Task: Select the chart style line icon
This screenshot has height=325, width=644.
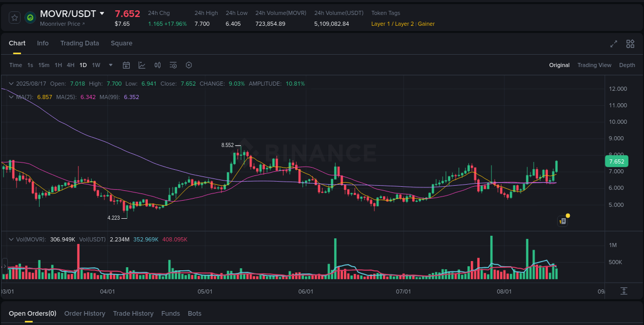Action: (142, 65)
